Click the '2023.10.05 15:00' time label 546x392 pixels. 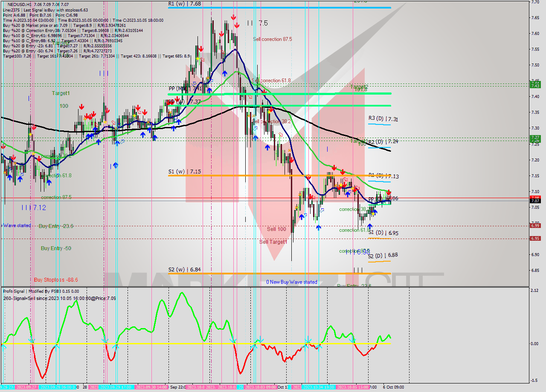pyautogui.click(x=352, y=387)
